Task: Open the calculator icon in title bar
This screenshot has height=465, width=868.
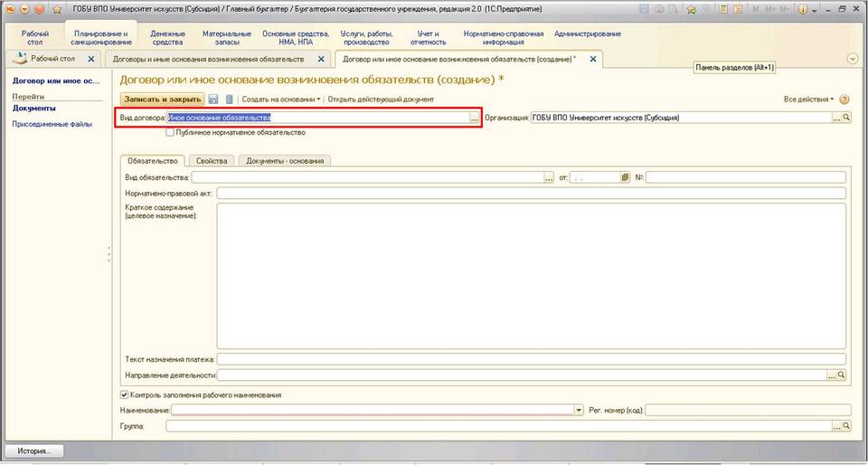Action: [x=723, y=9]
